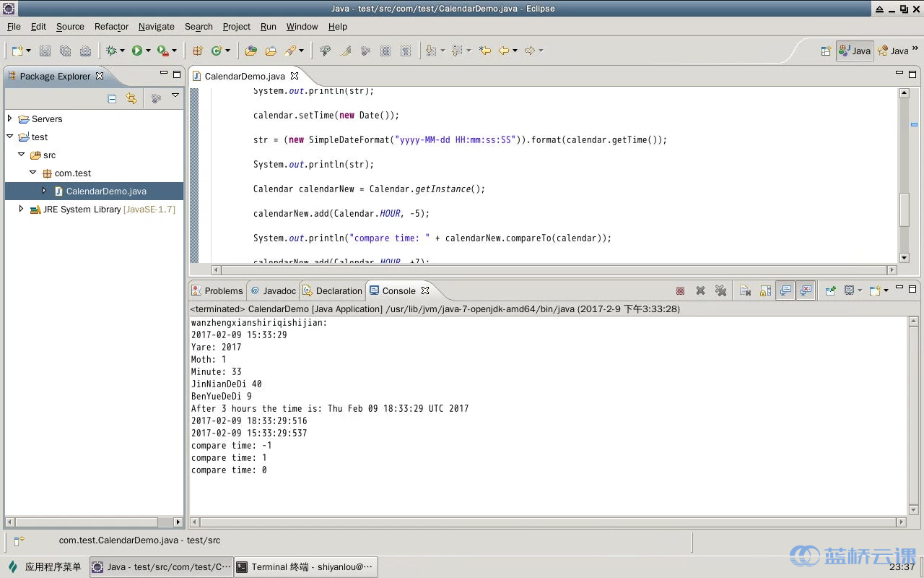Click Clear Console icon
The width and height of the screenshot is (924, 578).
point(746,290)
